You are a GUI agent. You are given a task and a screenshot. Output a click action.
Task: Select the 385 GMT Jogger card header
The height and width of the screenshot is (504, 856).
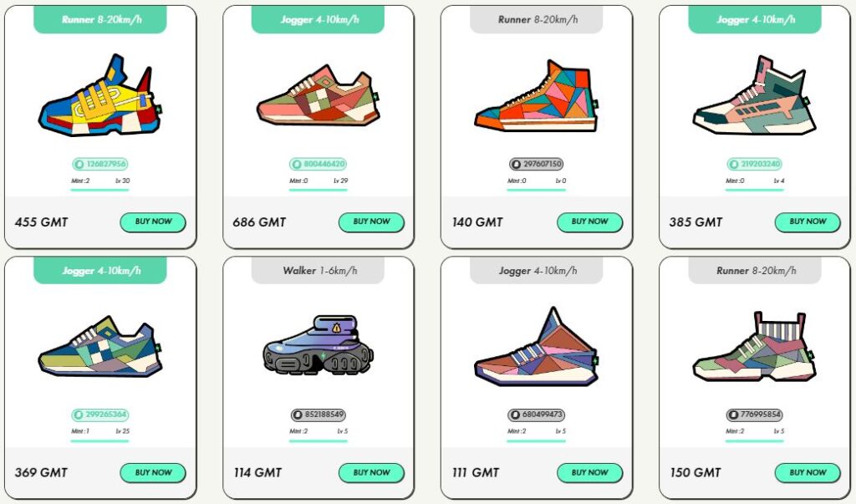click(x=755, y=20)
